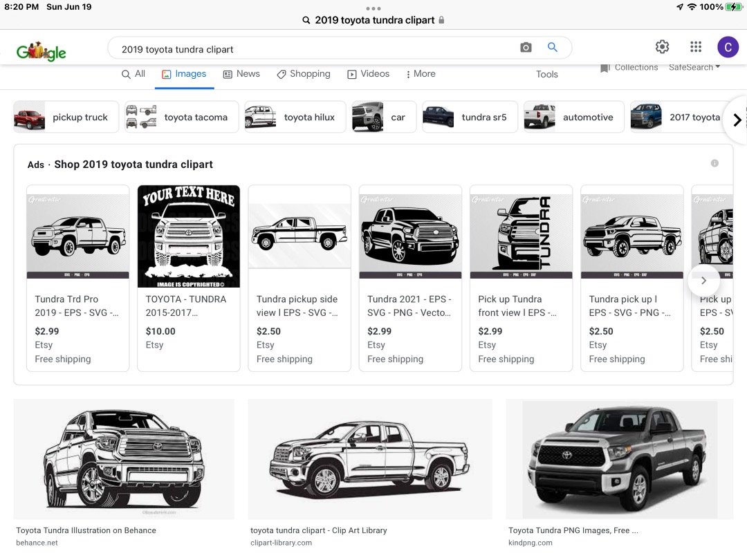Select the car filter chip
This screenshot has width=747, height=560.
coord(384,117)
